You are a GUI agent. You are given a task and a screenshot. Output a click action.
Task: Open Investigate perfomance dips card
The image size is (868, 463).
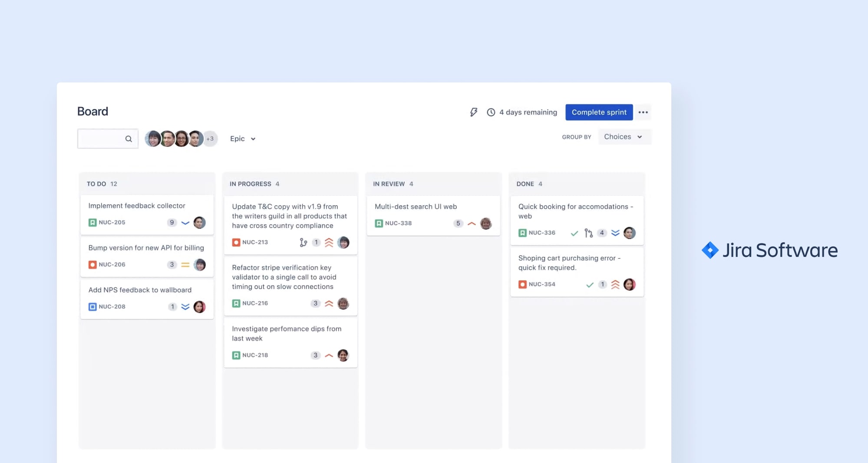tap(290, 343)
